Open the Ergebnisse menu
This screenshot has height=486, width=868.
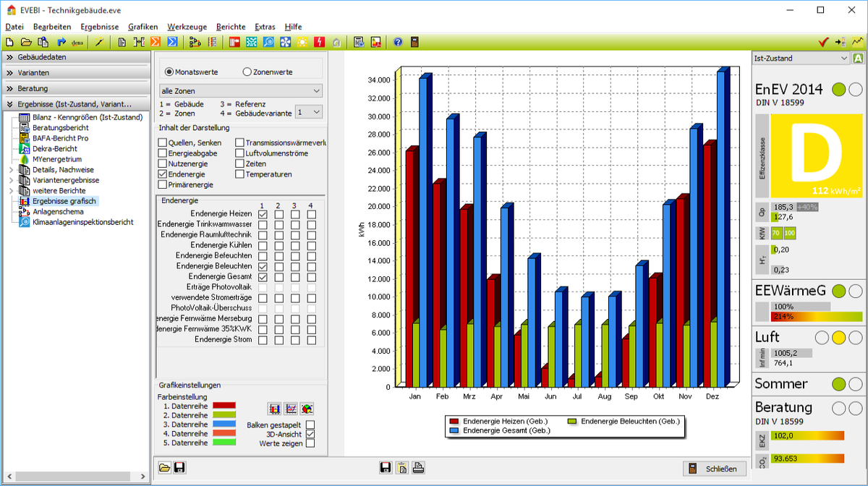point(100,27)
